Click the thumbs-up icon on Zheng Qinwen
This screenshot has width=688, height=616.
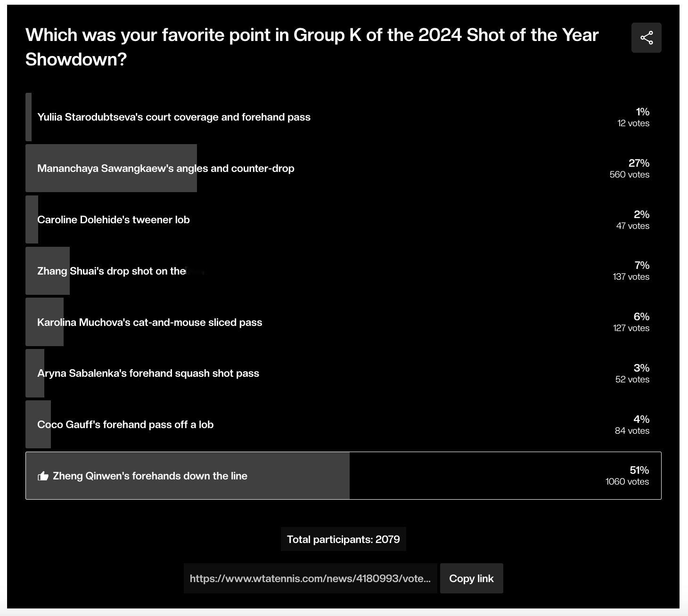(43, 476)
